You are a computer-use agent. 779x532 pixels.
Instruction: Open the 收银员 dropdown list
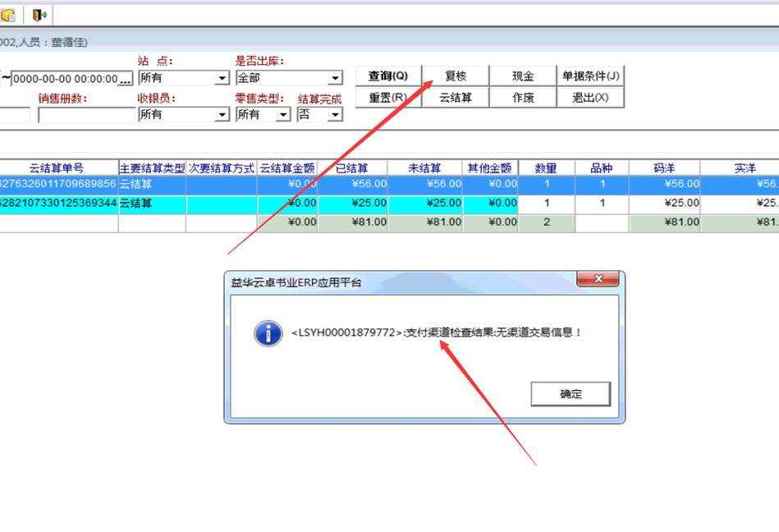click(x=222, y=115)
